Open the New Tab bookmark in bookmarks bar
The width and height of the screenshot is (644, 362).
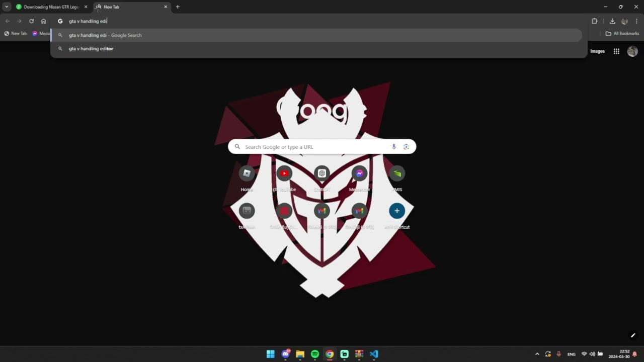[x=16, y=34]
